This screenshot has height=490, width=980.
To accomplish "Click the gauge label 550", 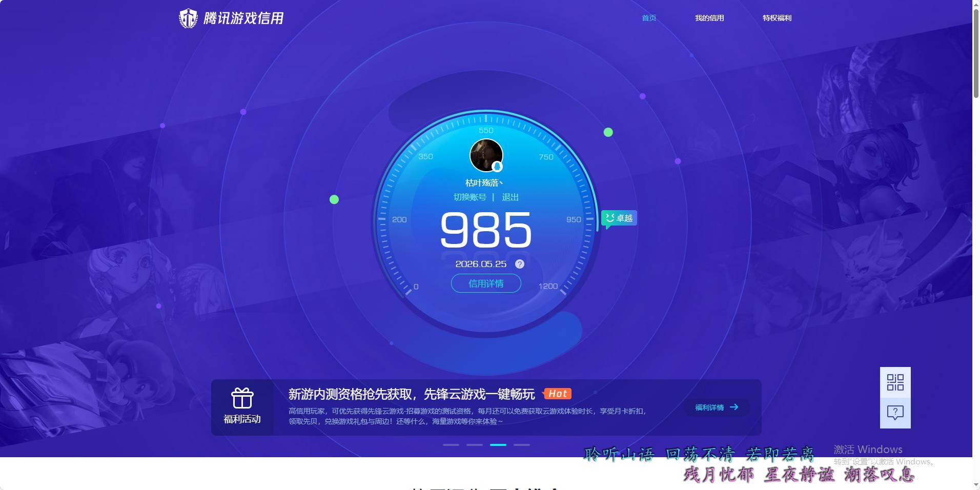I will click(x=486, y=130).
